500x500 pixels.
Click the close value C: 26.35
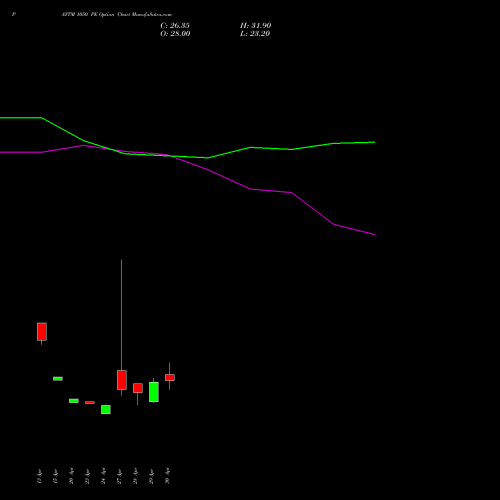pyautogui.click(x=175, y=26)
